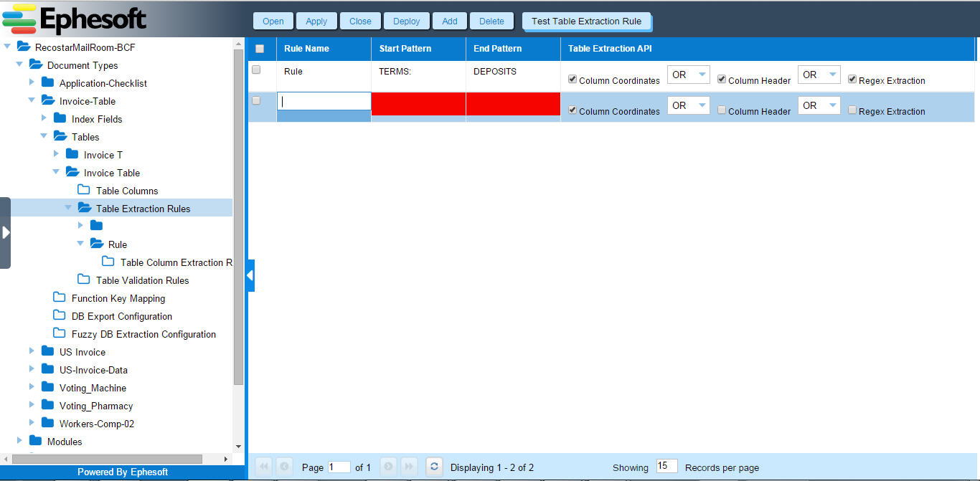Expand the US Invoice node arrow
The image size is (980, 481).
[x=32, y=351]
